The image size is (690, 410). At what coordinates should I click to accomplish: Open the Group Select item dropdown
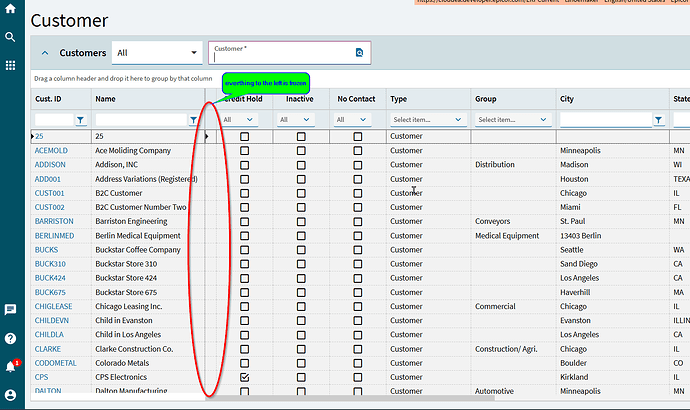[513, 120]
